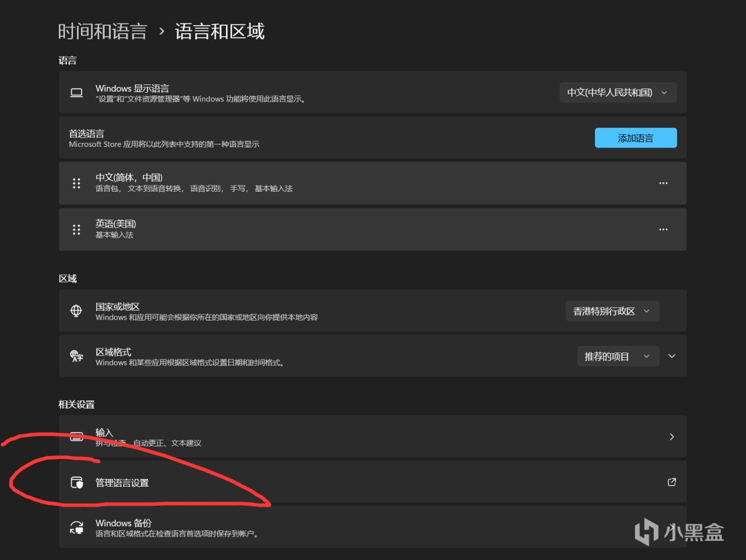The image size is (746, 560).
Task: Click the laptop icon beside Windows 显示语言
Action: 76,93
